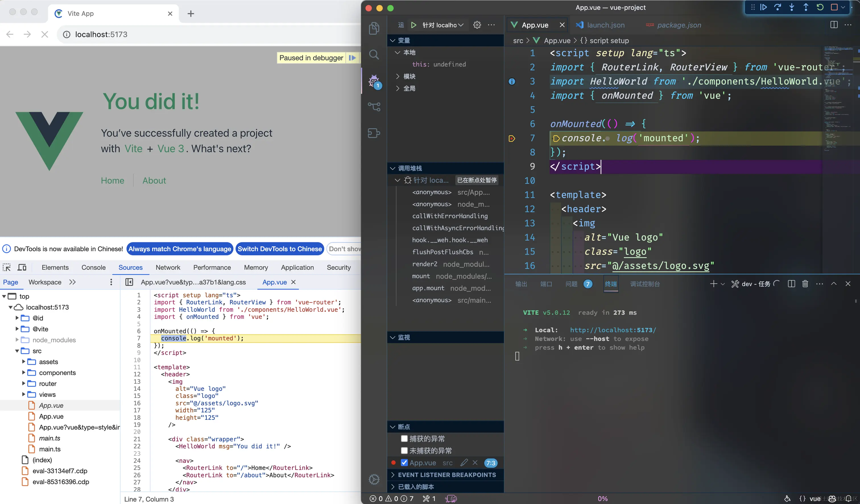This screenshot has width=860, height=504.
Task: Step over in the debug toolbar
Action: click(x=778, y=7)
